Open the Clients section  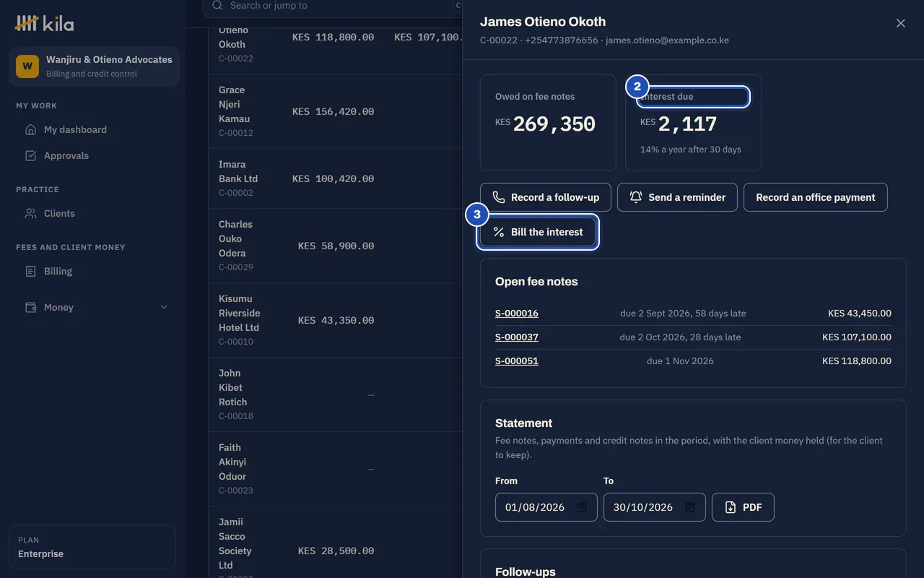(94, 213)
